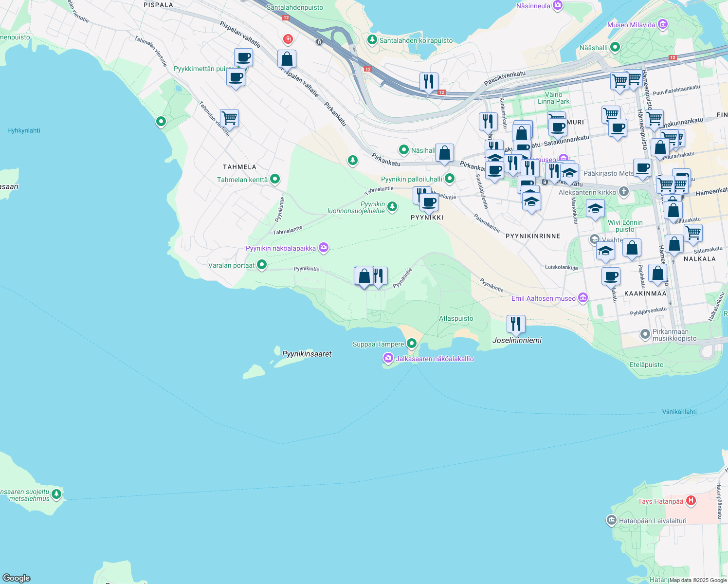Open the Pyynikin näköalapaikka viewpoint marker
Viewport: 728px width, 584px height.
pos(323,248)
